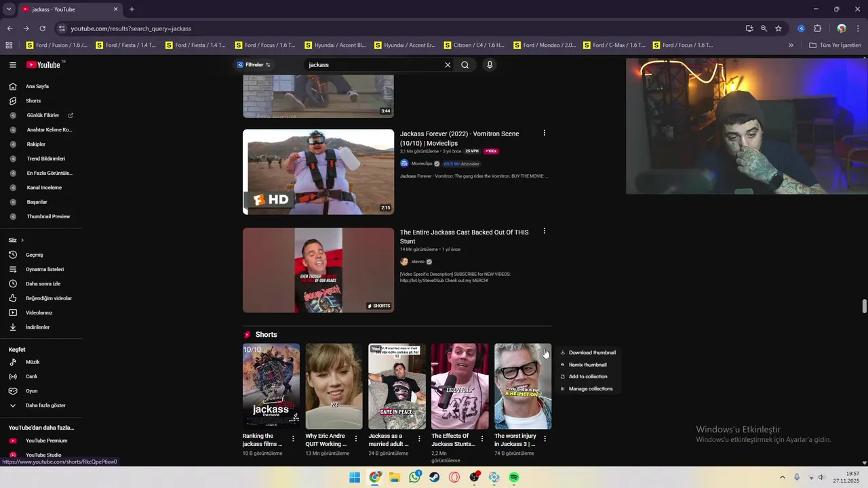
Task: Open Tüm Yer İşaretleri bookmarks folder
Action: pyautogui.click(x=835, y=45)
